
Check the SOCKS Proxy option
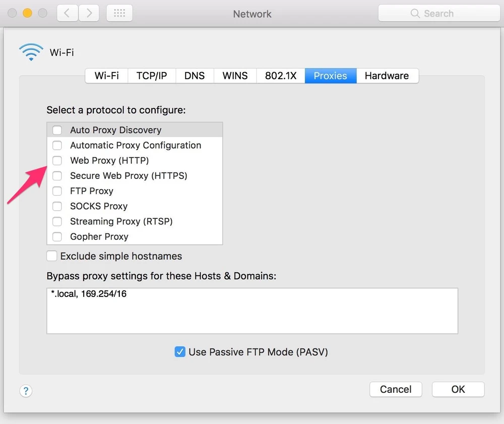click(x=57, y=206)
